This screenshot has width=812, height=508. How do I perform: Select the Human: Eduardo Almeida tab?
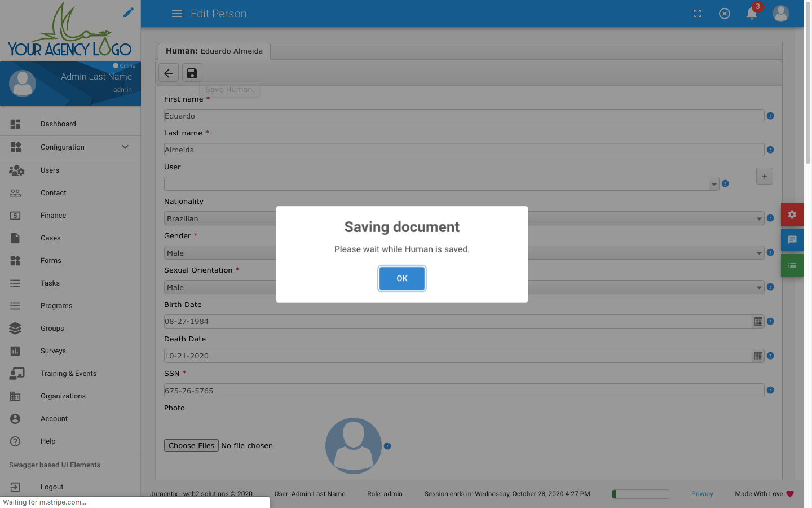tap(214, 51)
